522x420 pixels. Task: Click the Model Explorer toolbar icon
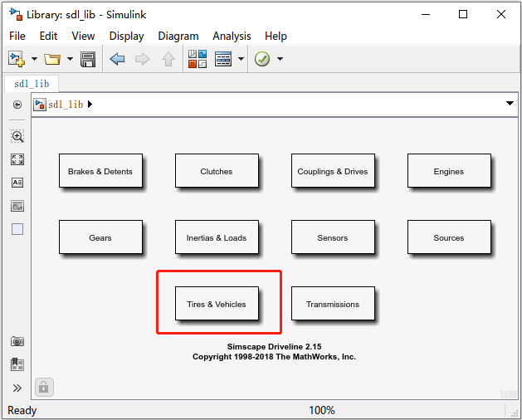pos(223,59)
